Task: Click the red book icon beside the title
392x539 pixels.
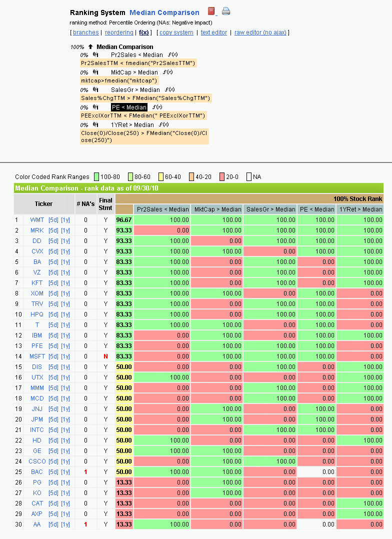Action: [211, 11]
